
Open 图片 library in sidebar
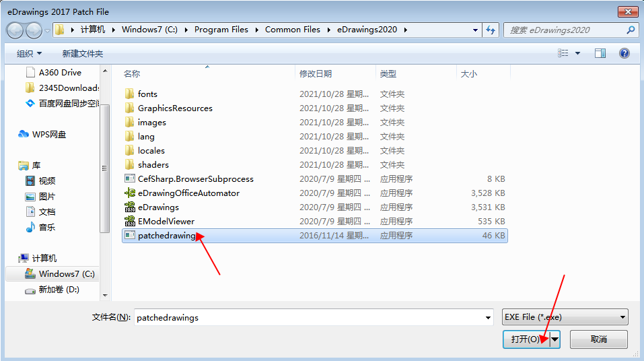coord(47,196)
